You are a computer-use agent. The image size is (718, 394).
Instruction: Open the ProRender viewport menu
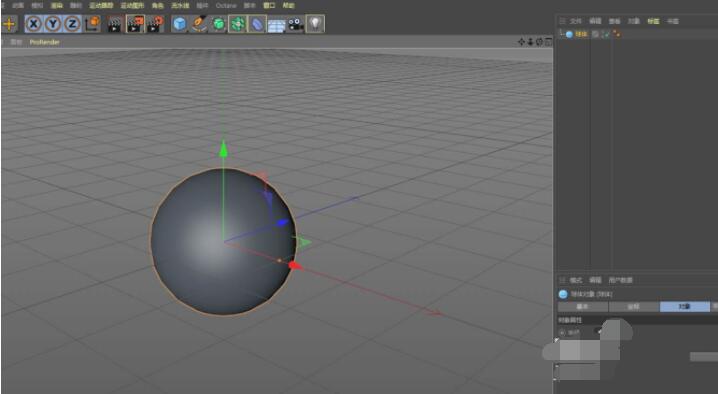tap(44, 42)
